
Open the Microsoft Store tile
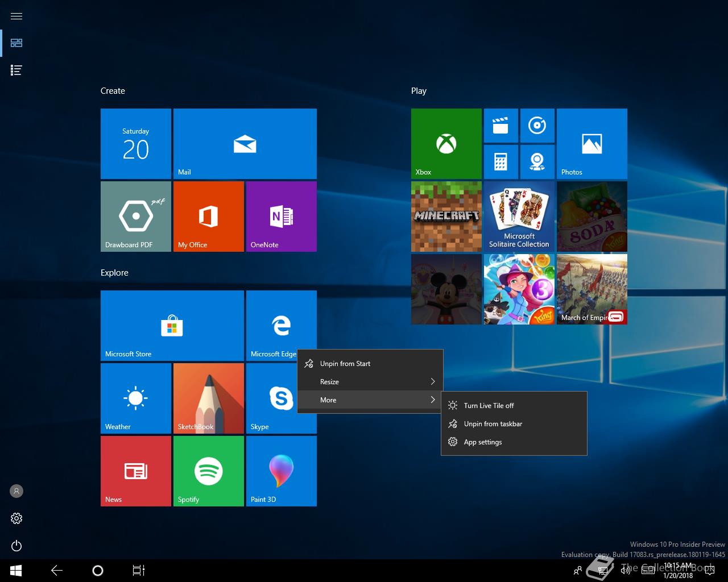click(x=172, y=326)
